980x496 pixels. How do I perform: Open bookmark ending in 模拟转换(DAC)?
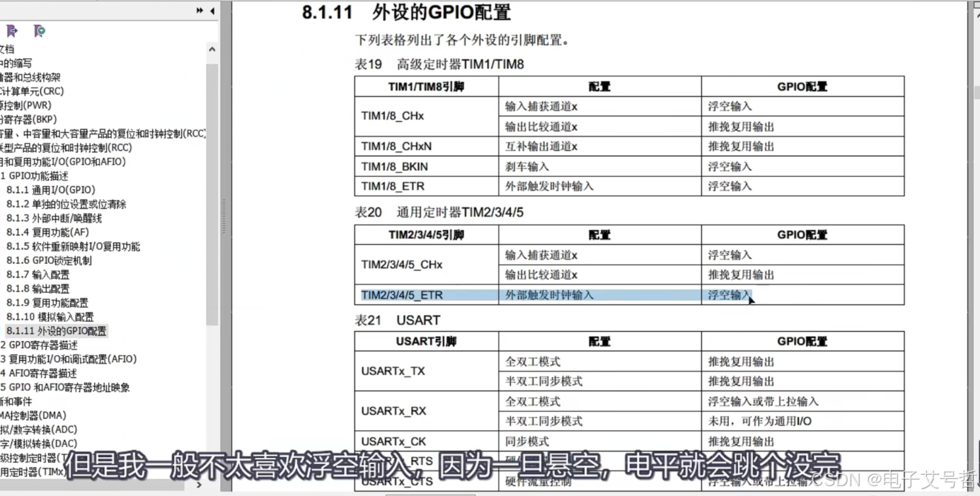coord(38,444)
